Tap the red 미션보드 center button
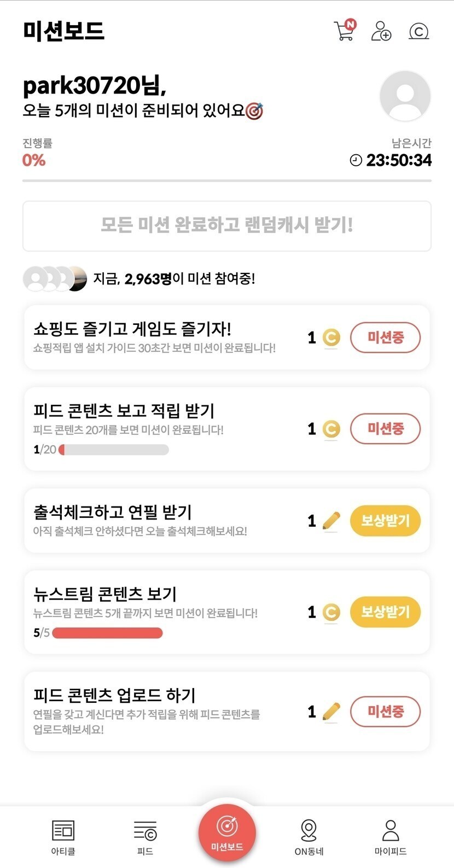 pos(227,833)
